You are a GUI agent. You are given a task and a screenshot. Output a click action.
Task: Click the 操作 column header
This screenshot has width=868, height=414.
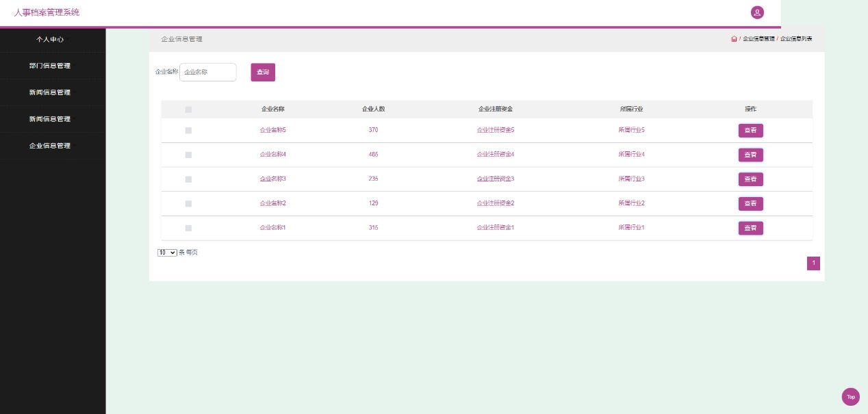point(750,109)
